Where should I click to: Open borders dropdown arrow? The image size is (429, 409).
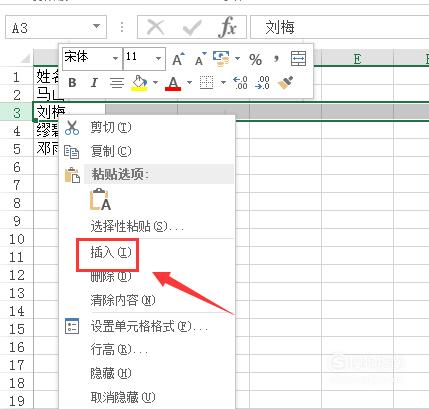pyautogui.click(x=223, y=82)
